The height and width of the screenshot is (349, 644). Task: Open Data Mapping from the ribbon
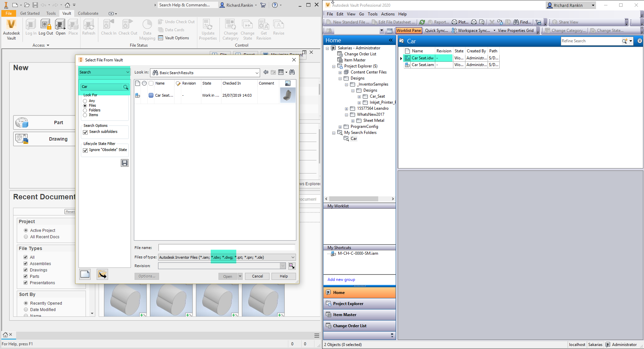tap(147, 30)
